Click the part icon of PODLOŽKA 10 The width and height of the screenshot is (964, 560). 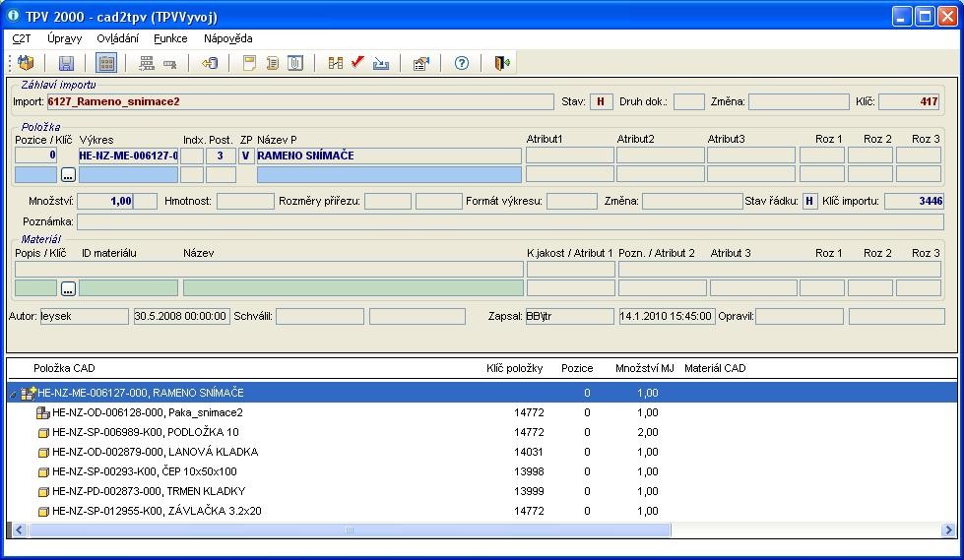[x=43, y=433]
